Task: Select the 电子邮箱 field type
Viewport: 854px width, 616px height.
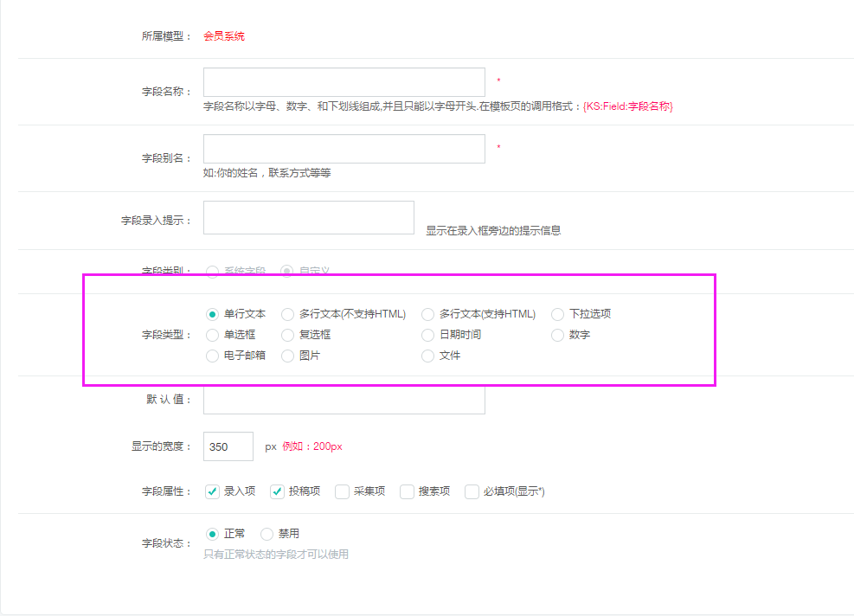Action: 212,356
